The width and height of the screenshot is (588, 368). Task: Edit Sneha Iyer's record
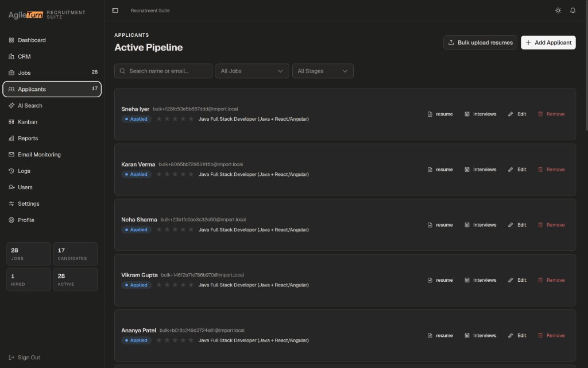pyautogui.click(x=517, y=114)
